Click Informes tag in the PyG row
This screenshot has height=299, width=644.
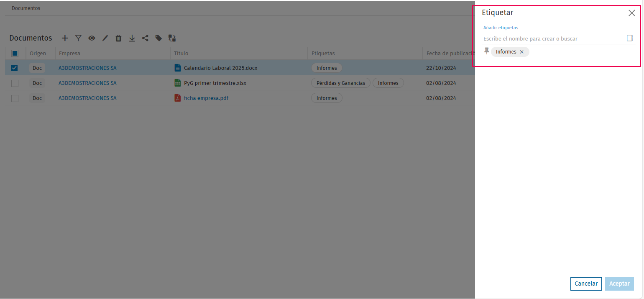click(x=388, y=83)
